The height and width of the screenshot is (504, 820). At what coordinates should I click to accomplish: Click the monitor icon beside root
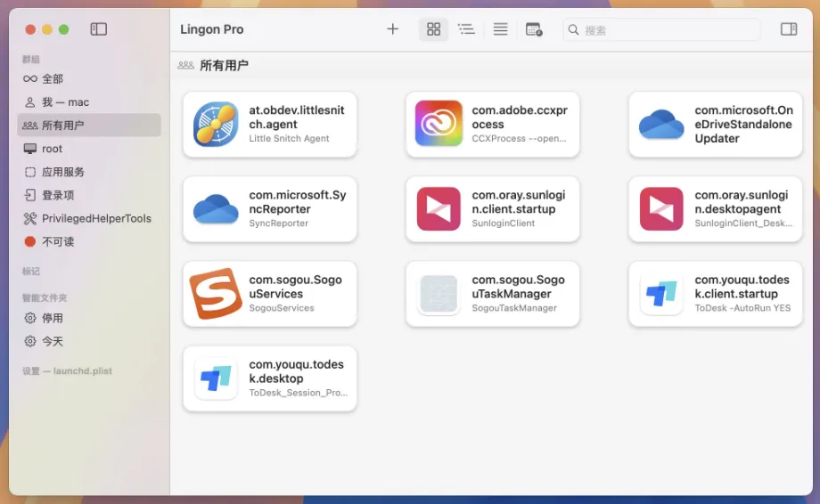(29, 149)
